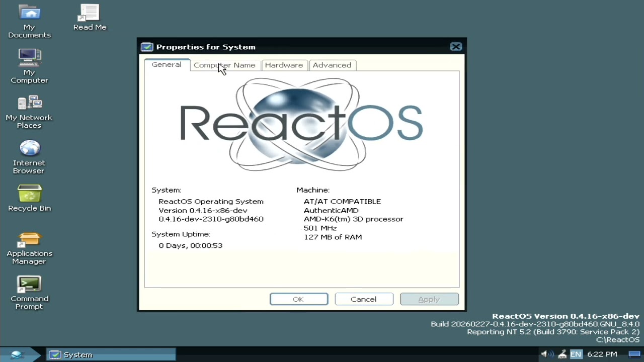The width and height of the screenshot is (644, 362).
Task: Click the greyed Apply button
Action: [x=429, y=299]
